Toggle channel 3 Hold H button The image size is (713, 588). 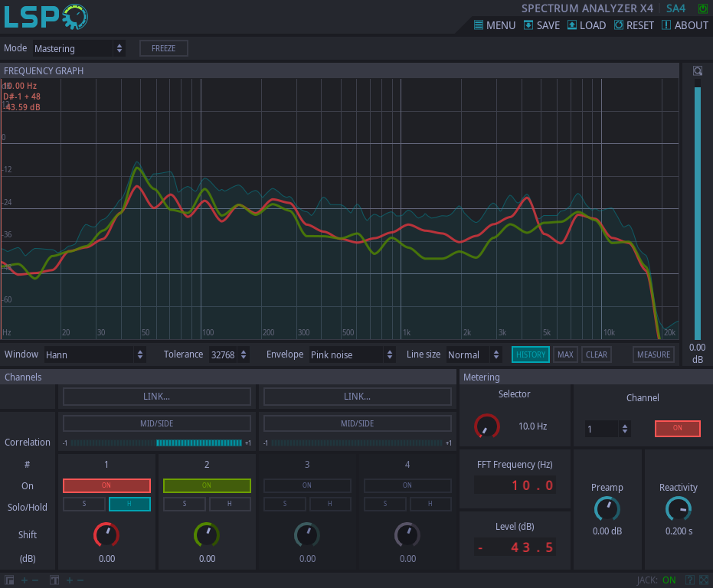331,504
